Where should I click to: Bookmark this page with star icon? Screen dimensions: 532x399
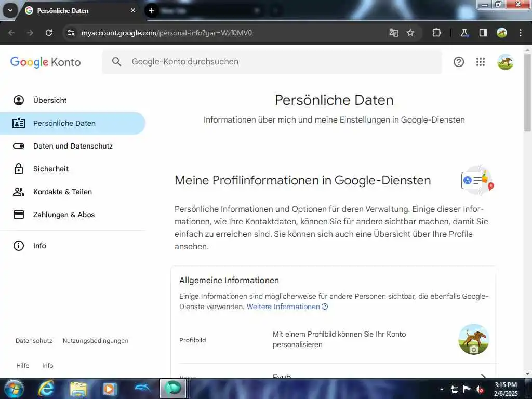410,33
